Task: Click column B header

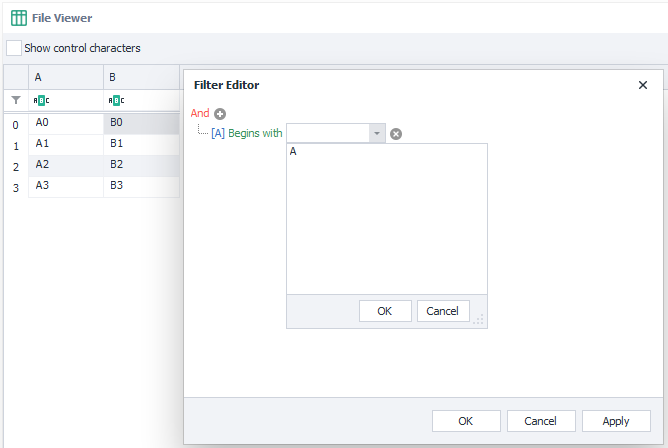Action: (140, 77)
